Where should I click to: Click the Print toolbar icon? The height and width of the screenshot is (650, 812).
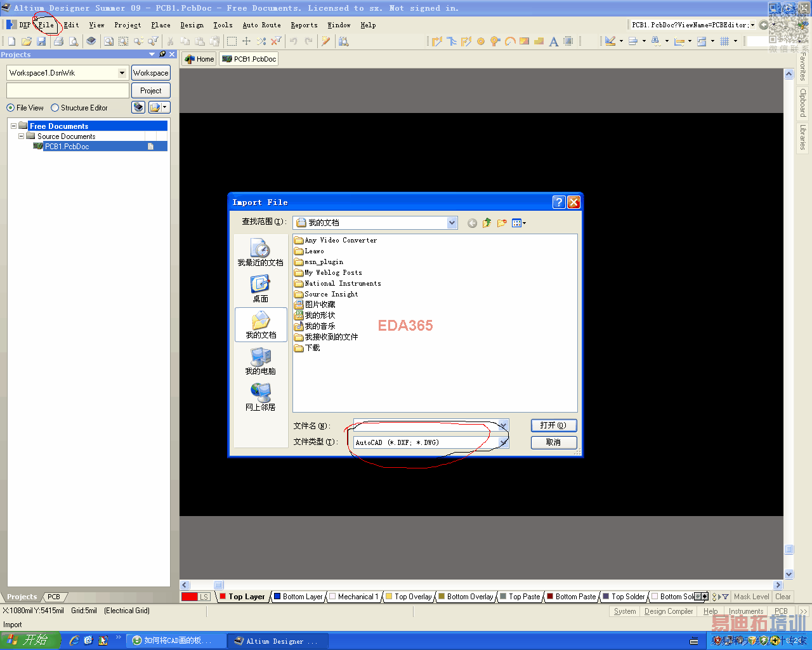59,41
